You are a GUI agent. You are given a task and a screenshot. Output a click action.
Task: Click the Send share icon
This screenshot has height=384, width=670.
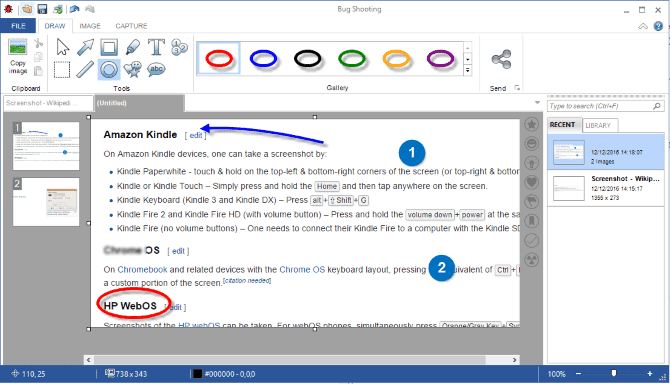[x=502, y=59]
